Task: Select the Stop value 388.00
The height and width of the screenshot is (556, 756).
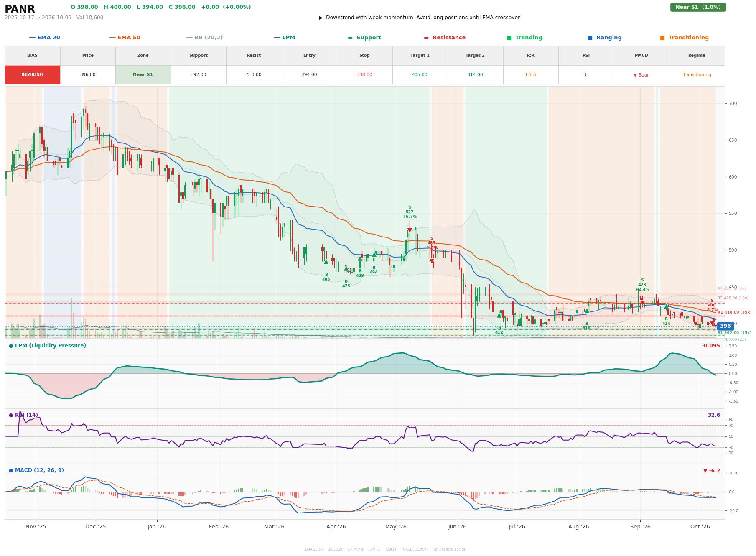Action: (364, 75)
